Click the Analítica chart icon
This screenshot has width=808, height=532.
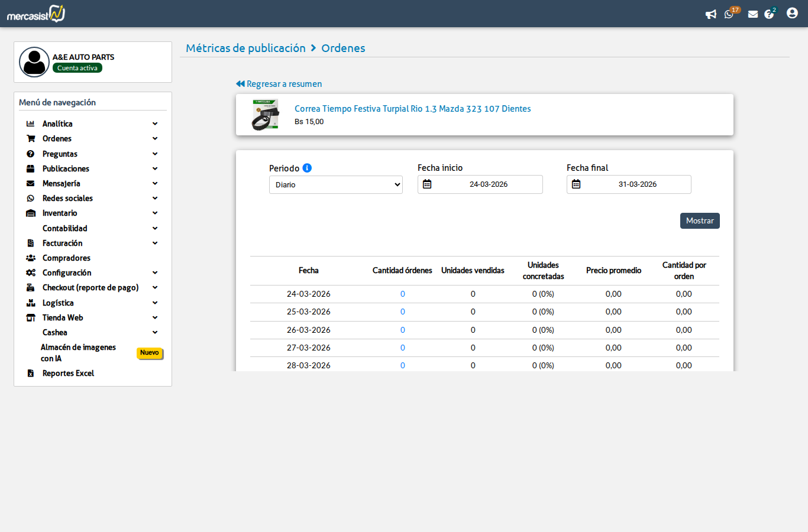tap(31, 124)
